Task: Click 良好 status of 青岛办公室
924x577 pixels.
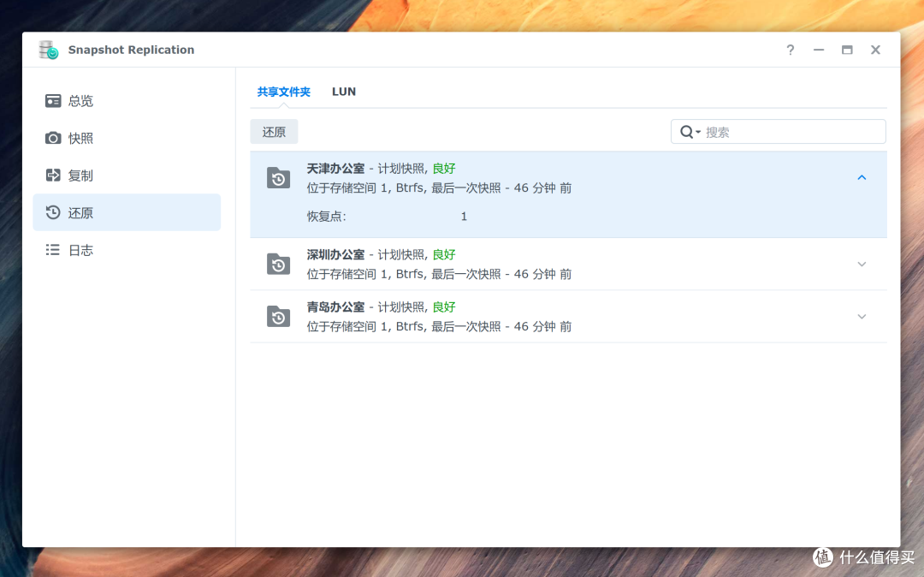Action: (x=444, y=307)
